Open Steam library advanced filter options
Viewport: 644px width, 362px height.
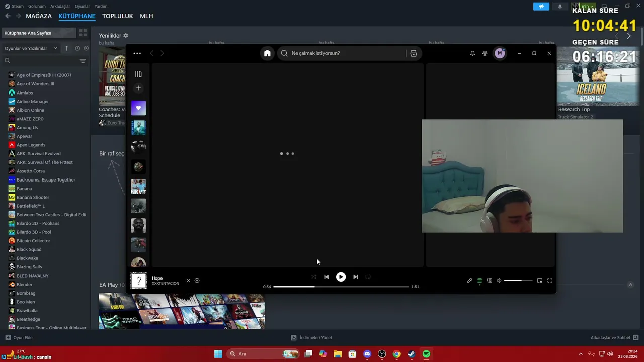83,61
